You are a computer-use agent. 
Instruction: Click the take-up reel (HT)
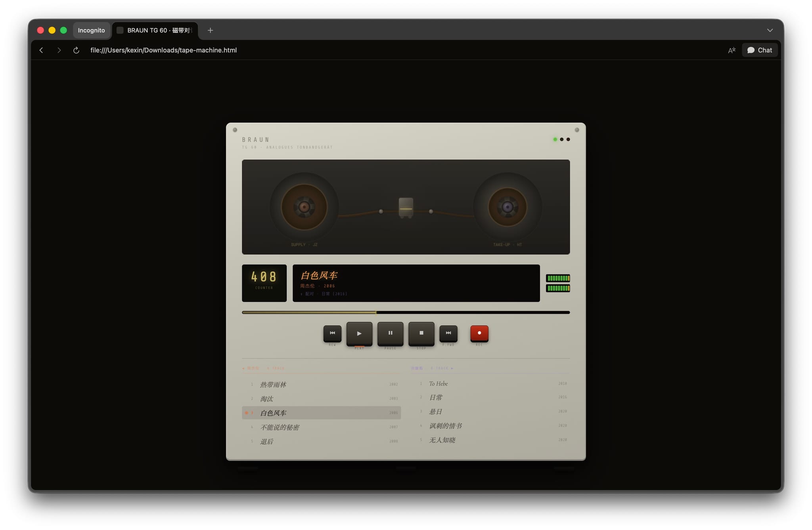507,207
